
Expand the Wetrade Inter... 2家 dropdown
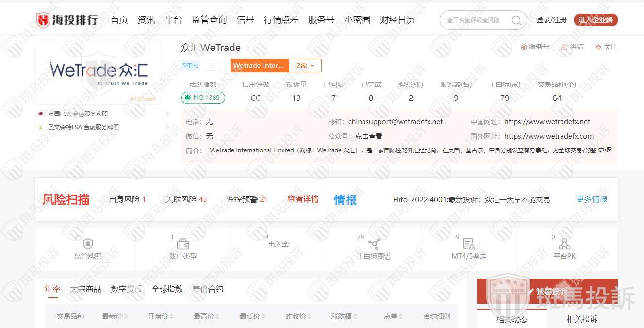click(305, 66)
